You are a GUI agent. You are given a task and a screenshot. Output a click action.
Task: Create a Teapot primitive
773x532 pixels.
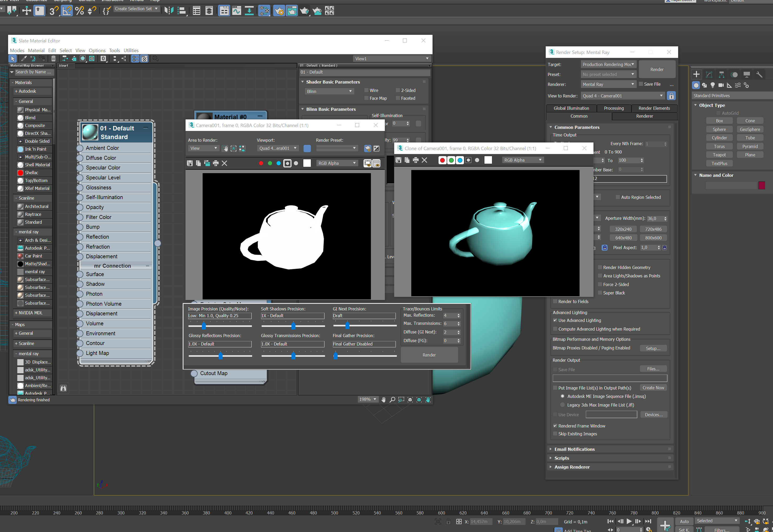click(x=719, y=154)
